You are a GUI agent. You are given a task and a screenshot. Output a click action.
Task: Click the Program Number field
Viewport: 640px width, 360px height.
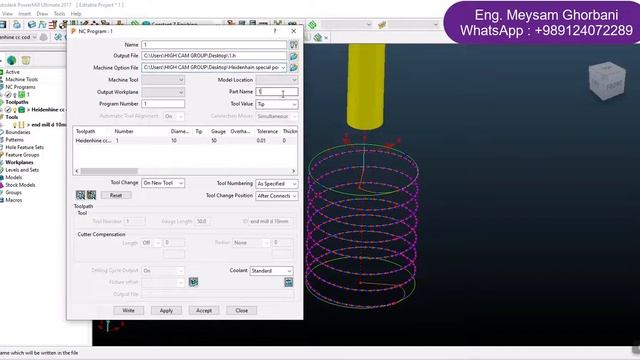[x=163, y=104]
